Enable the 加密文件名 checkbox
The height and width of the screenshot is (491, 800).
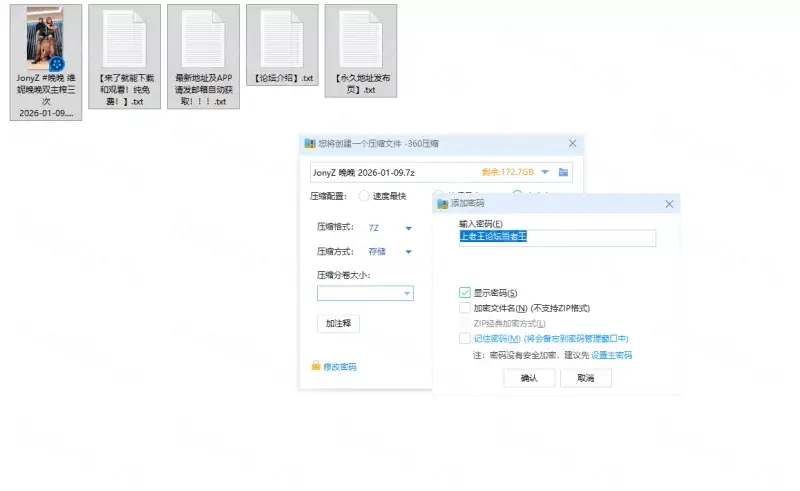click(464, 308)
